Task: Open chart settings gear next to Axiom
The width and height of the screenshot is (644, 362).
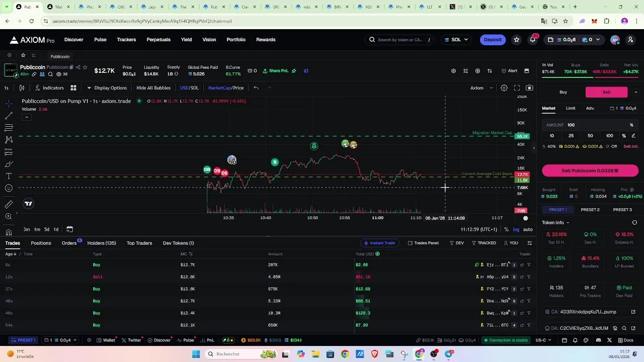Action: tap(504, 88)
